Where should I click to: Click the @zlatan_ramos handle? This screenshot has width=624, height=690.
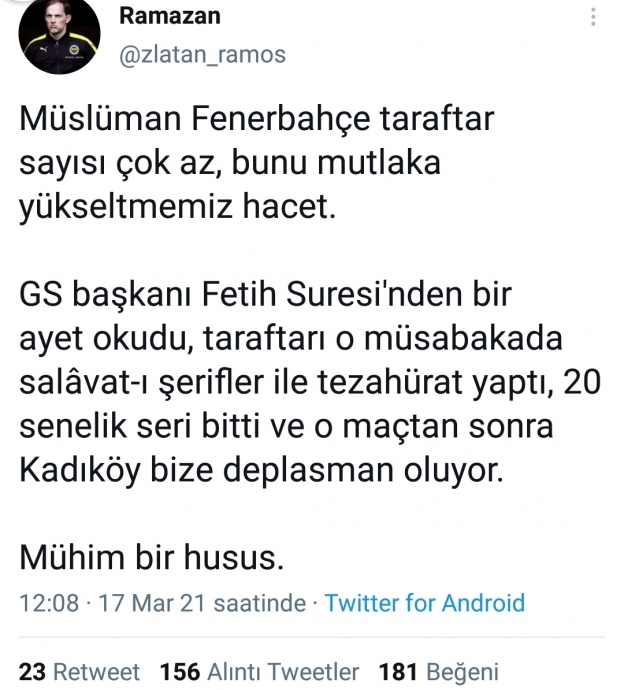pos(202,54)
